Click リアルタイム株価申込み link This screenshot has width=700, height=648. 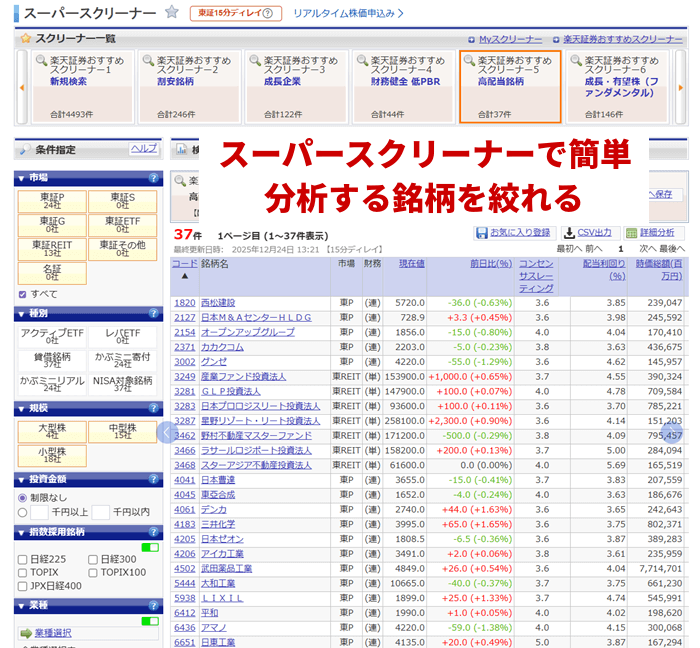[x=348, y=13]
